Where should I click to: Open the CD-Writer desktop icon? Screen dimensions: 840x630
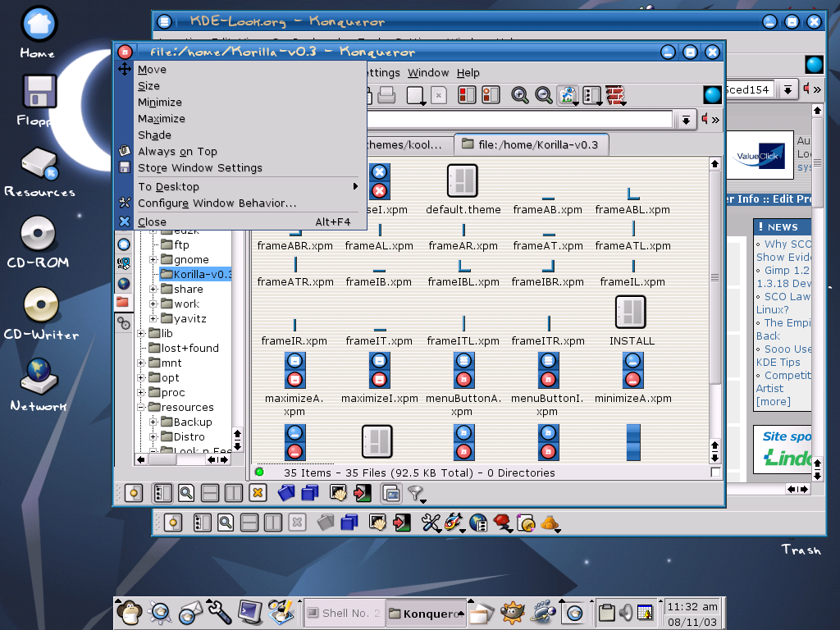[x=41, y=305]
